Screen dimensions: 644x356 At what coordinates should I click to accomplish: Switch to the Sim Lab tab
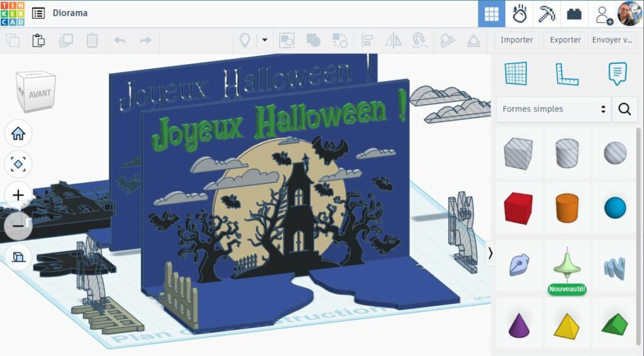tap(519, 14)
